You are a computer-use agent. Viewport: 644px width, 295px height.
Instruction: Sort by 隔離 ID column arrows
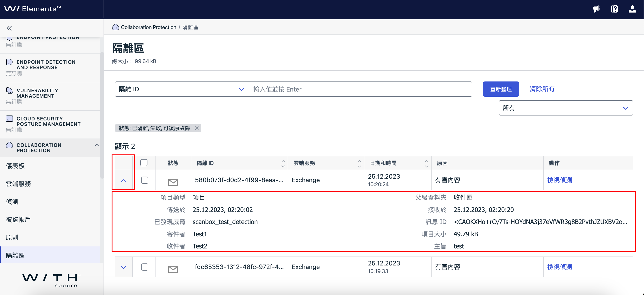click(283, 164)
